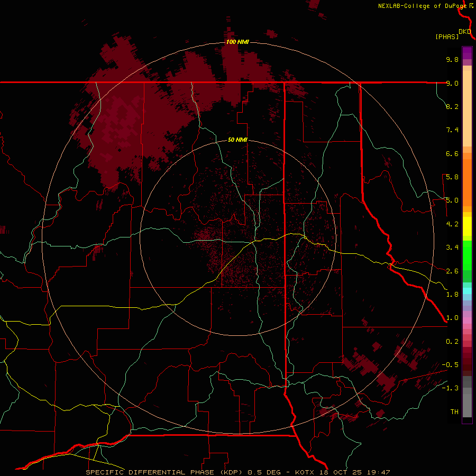Screen dimensions: 476x476
Task: Click the peach color bar segment near 8.2
Action: coord(467,108)
